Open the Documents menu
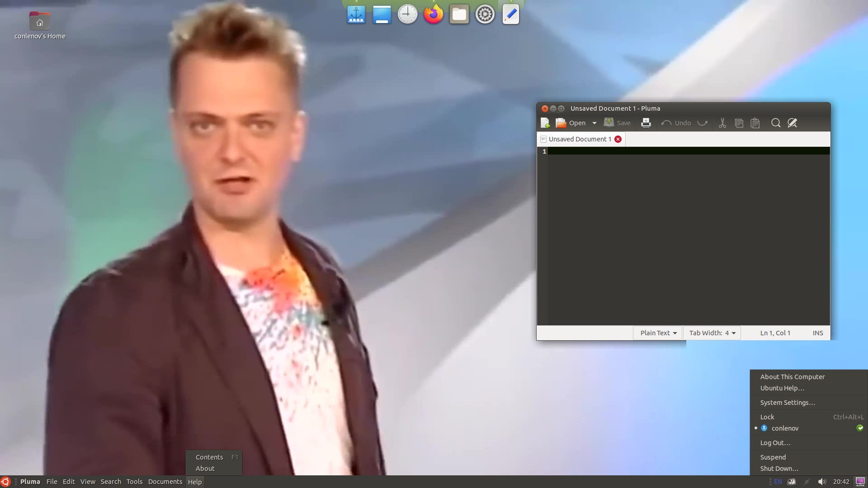Image resolution: width=868 pixels, height=488 pixels. coord(165,482)
